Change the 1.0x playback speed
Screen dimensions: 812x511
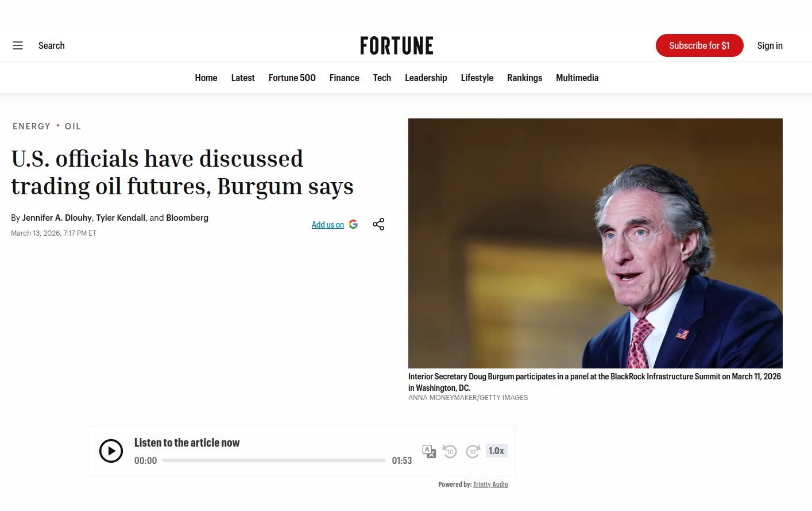pyautogui.click(x=496, y=451)
